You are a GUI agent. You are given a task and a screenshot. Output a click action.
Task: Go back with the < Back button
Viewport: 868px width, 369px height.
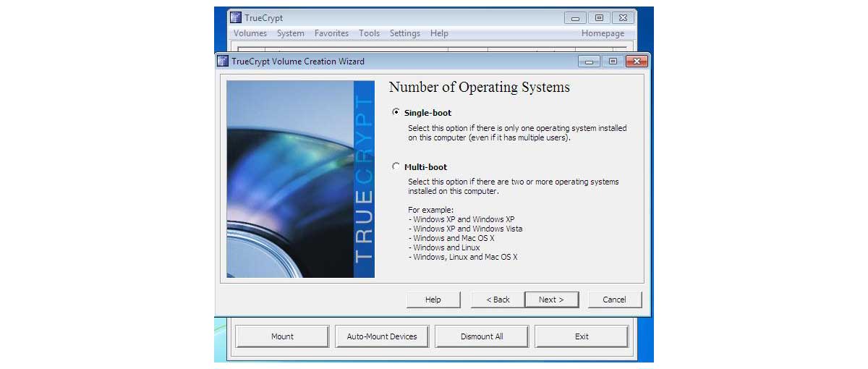click(x=498, y=300)
